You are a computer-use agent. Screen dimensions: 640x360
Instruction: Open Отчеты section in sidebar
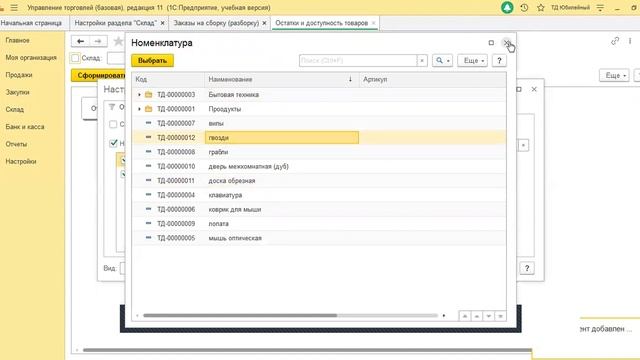pyautogui.click(x=16, y=144)
